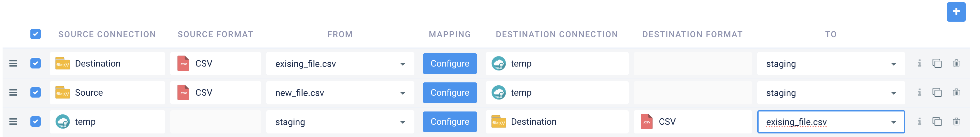
Task: Uncheck the new_file.csv row checkbox
Action: pyautogui.click(x=35, y=92)
